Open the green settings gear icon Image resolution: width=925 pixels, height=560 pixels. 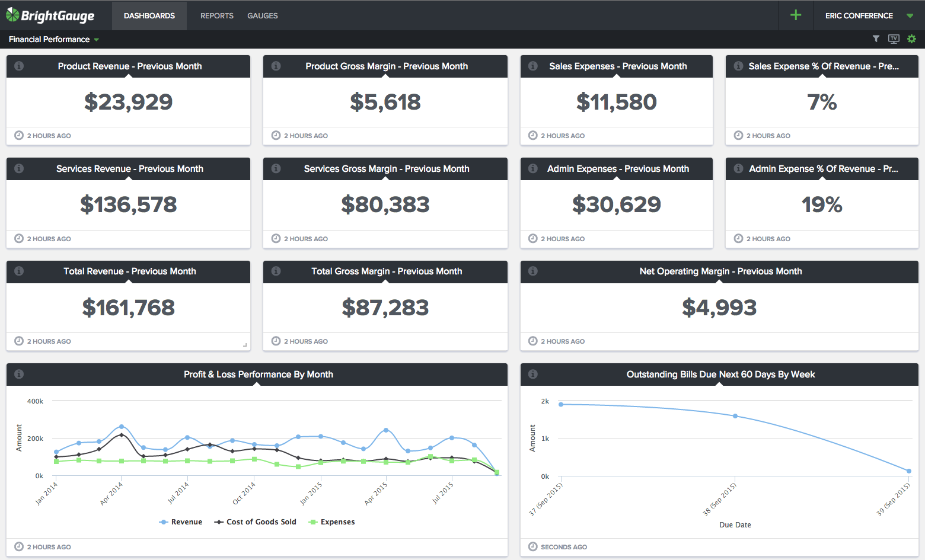(x=911, y=39)
